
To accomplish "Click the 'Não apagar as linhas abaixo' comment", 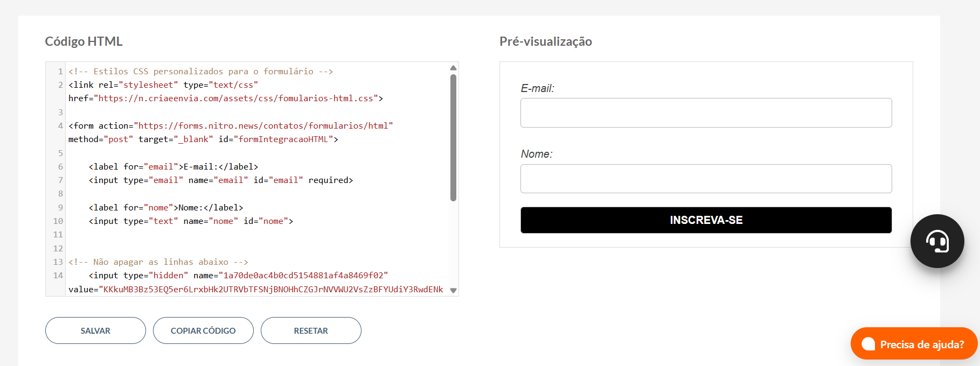I will 158,262.
